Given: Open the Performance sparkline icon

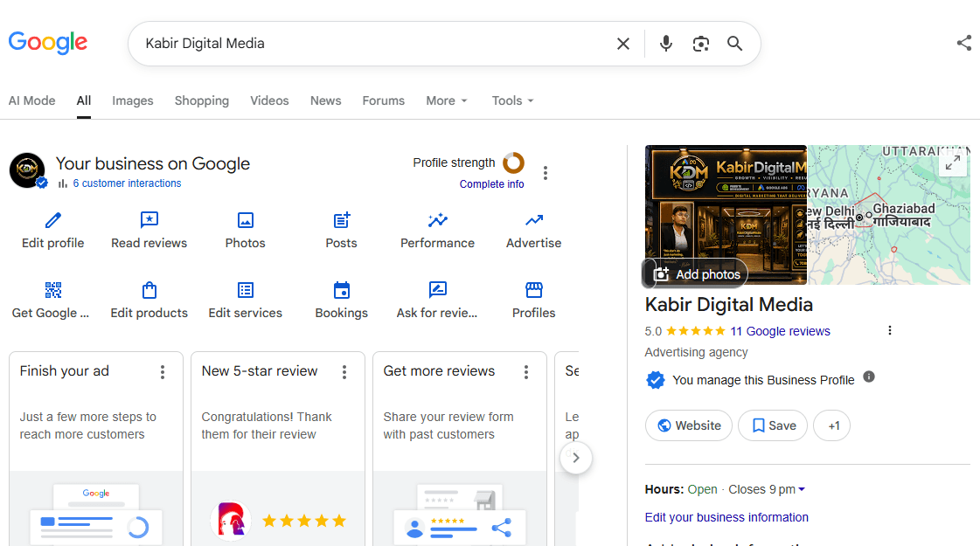Looking at the screenshot, I should pyautogui.click(x=438, y=220).
